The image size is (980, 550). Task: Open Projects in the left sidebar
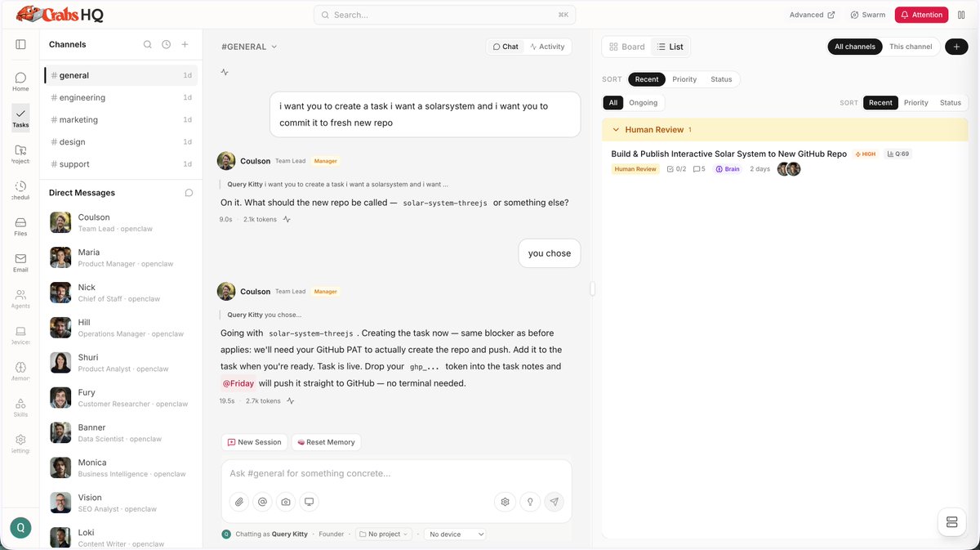[20, 154]
